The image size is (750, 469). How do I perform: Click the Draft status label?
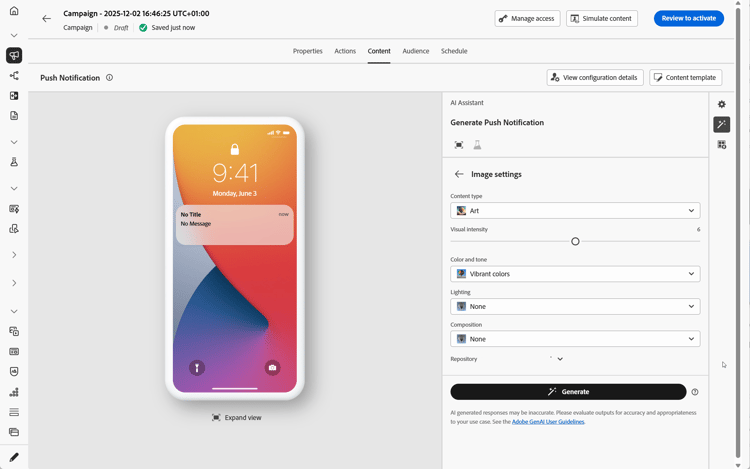(x=121, y=28)
